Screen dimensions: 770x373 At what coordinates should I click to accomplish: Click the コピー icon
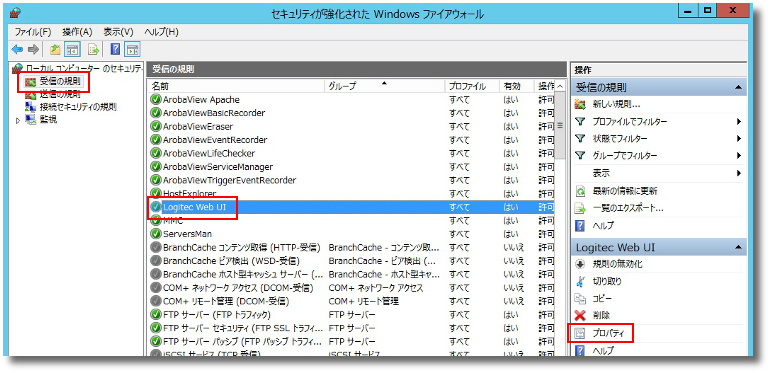pyautogui.click(x=581, y=298)
